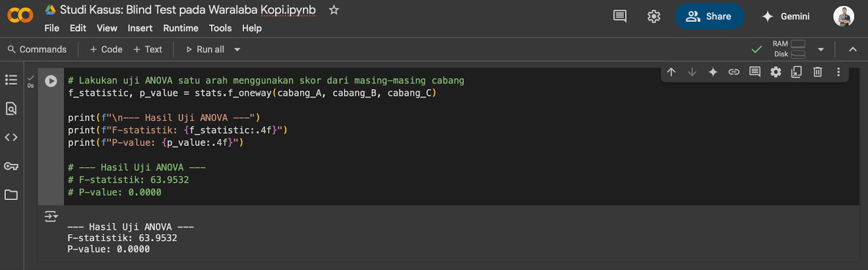Open the Secrets key panel
The image size is (868, 270).
pos(11,166)
